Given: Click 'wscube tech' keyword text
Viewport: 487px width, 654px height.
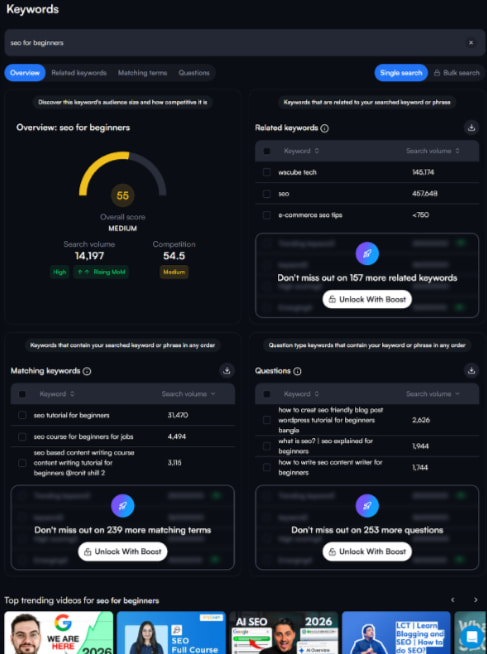Looking at the screenshot, I should click(297, 172).
